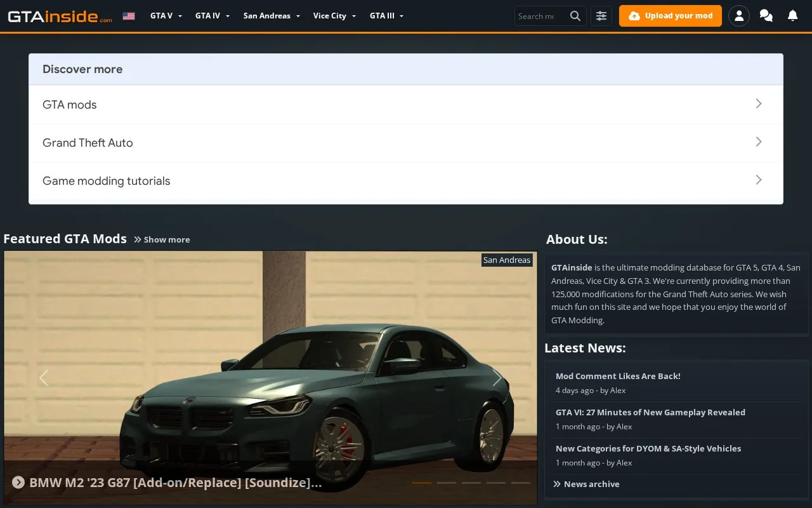Open the Grand Theft Auto discover link
The width and height of the screenshot is (812, 508).
tap(88, 143)
